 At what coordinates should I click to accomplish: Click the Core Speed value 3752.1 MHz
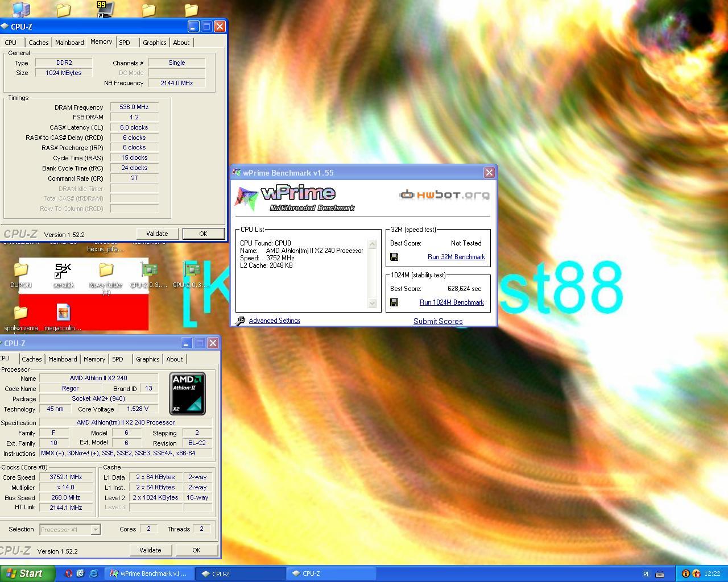(x=65, y=477)
